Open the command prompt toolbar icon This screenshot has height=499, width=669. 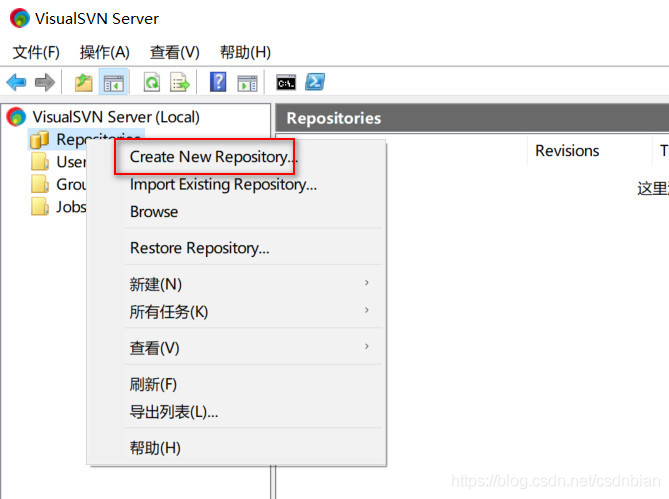286,82
